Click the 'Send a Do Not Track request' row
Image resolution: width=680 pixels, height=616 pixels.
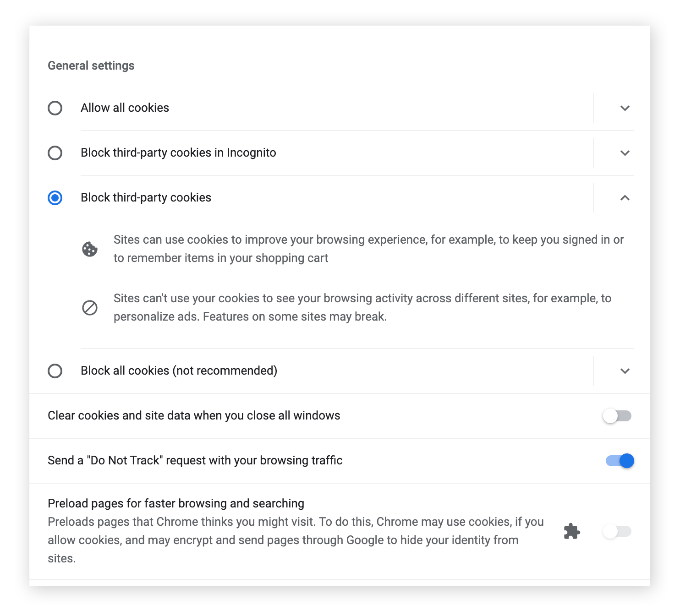coord(195,461)
